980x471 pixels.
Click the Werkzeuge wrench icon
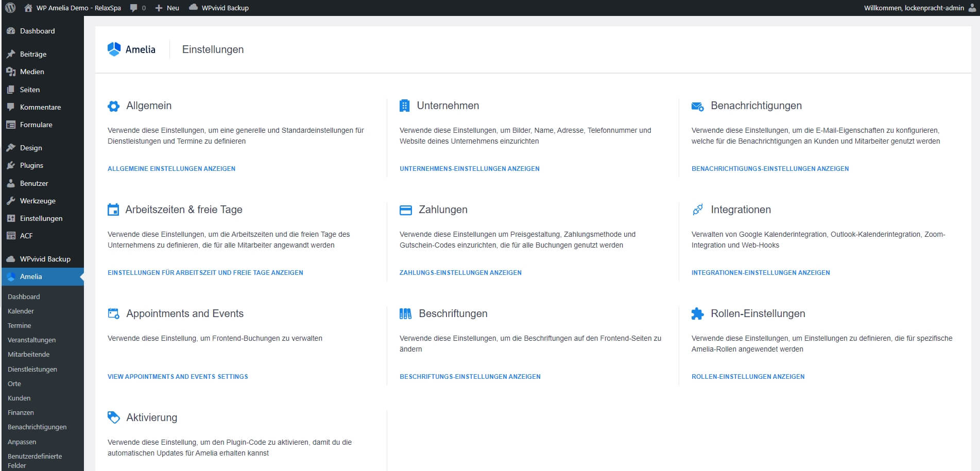pos(11,201)
